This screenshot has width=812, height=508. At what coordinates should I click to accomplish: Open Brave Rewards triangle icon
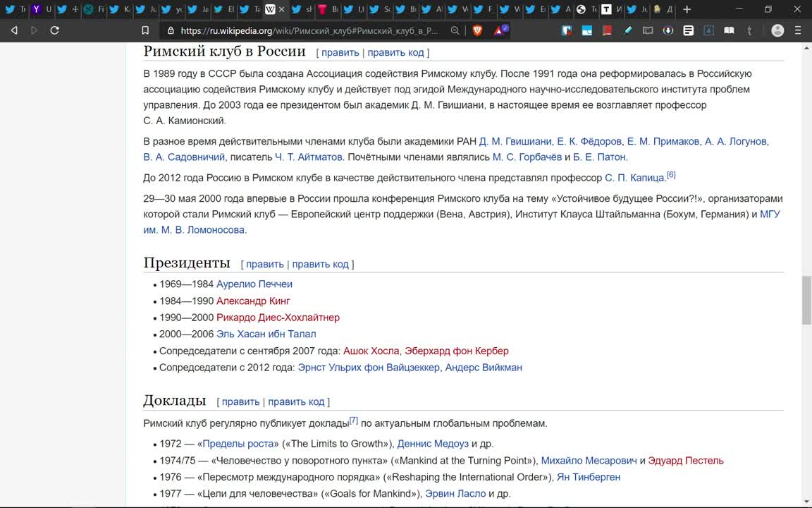pos(500,30)
